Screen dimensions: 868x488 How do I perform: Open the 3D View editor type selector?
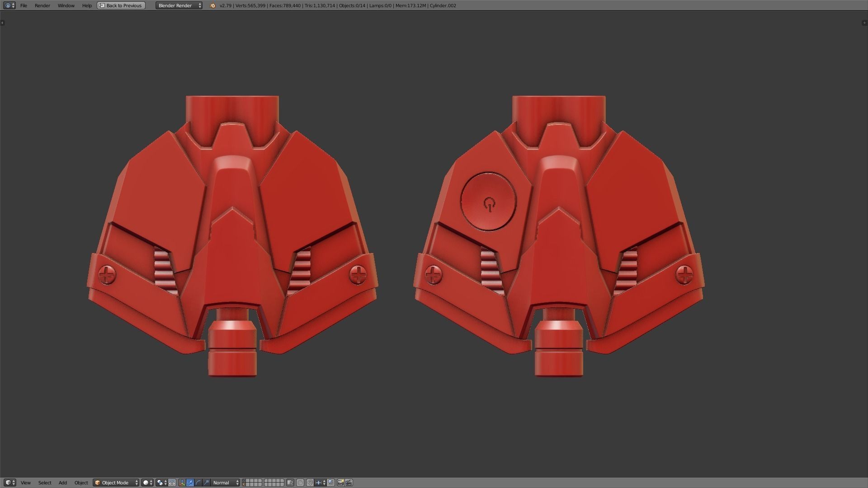click(9, 483)
